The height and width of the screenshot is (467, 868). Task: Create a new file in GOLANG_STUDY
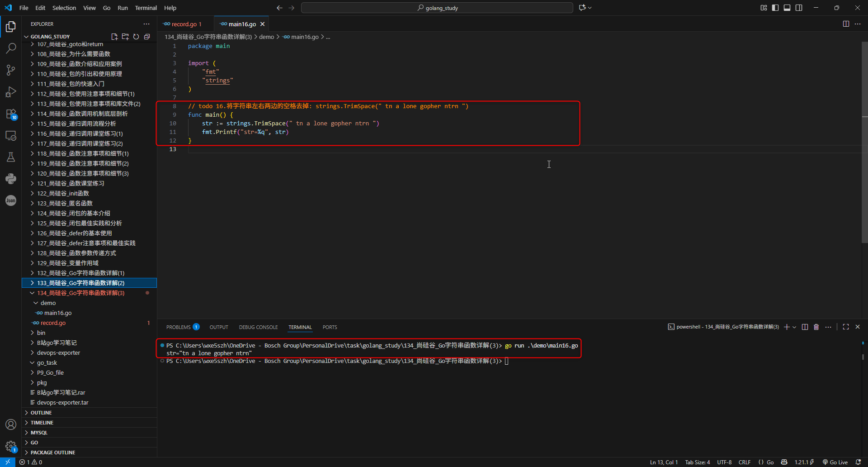click(114, 37)
